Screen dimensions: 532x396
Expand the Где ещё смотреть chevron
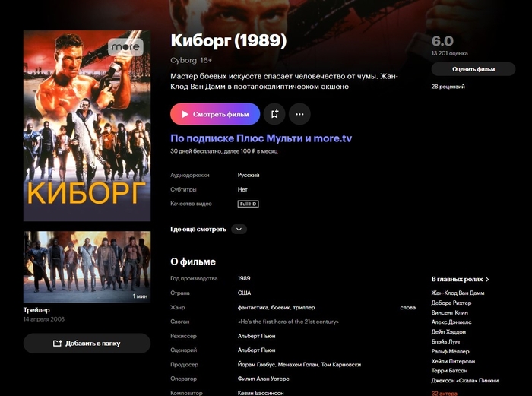pos(239,229)
